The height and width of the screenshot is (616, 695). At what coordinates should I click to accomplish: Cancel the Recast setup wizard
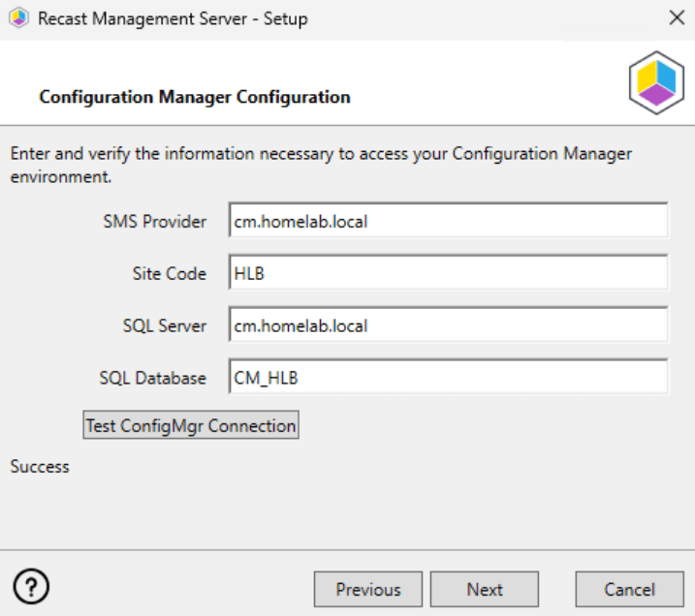[629, 590]
